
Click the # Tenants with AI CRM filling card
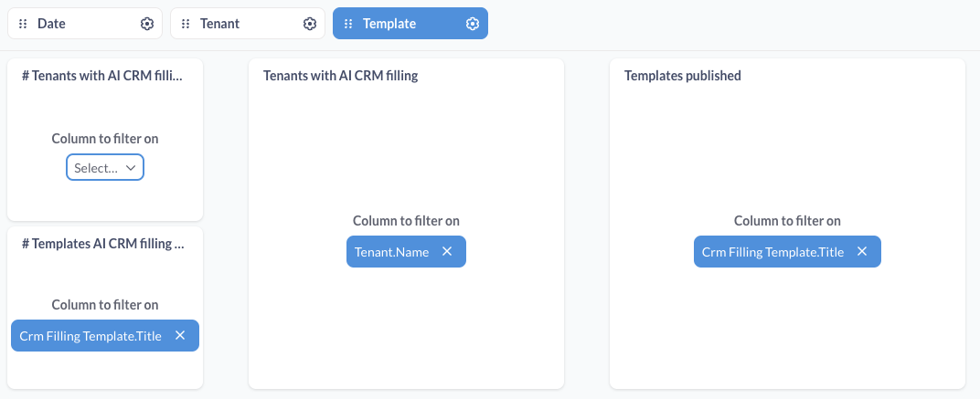tap(105, 140)
